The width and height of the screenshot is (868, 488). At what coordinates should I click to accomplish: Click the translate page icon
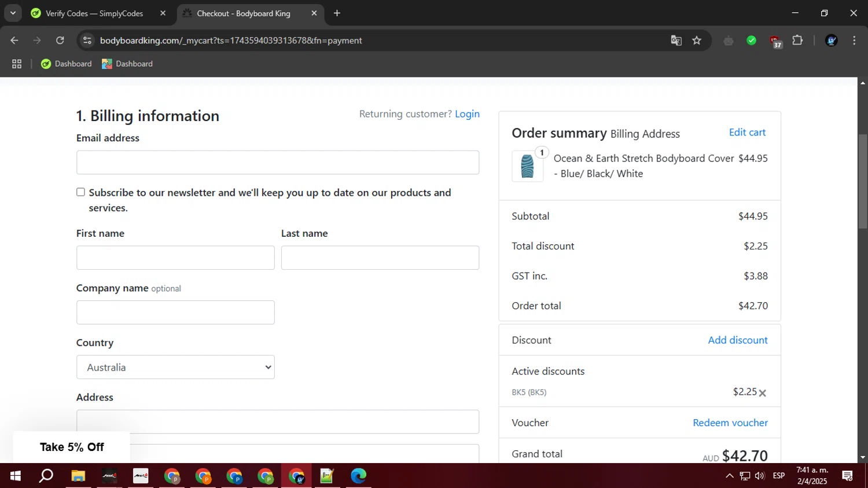(x=676, y=41)
